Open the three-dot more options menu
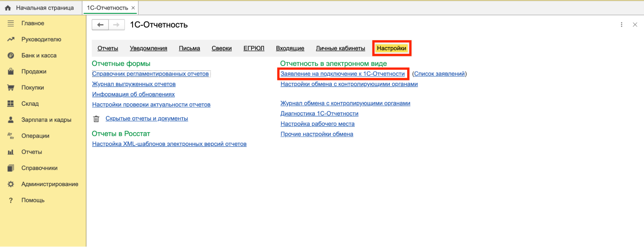Screen dimensions: 644x247 click(x=621, y=25)
